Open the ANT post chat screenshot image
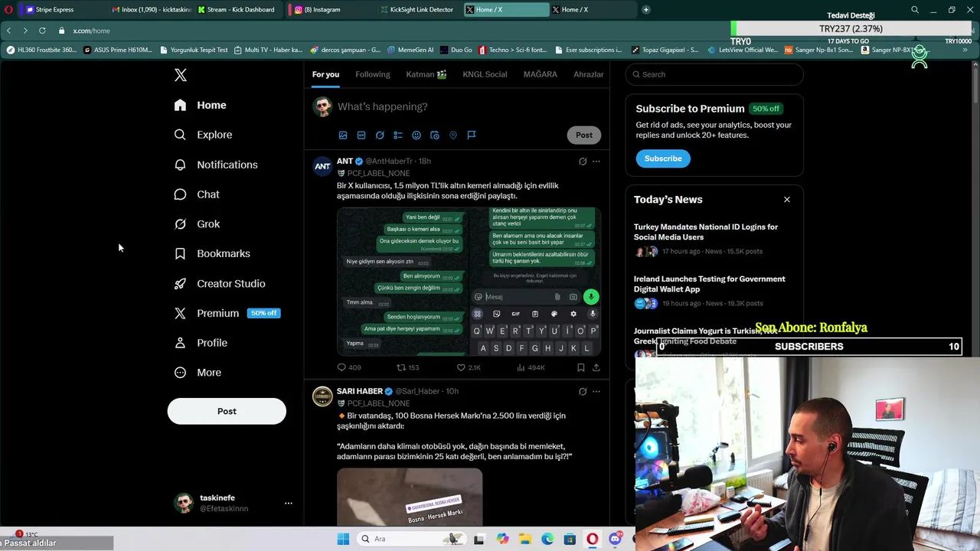The height and width of the screenshot is (551, 980). [x=469, y=281]
